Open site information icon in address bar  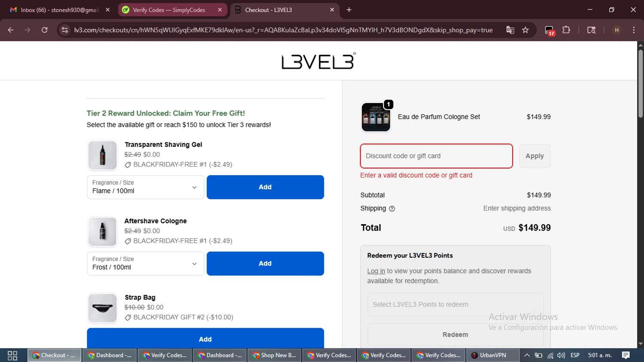[65, 30]
